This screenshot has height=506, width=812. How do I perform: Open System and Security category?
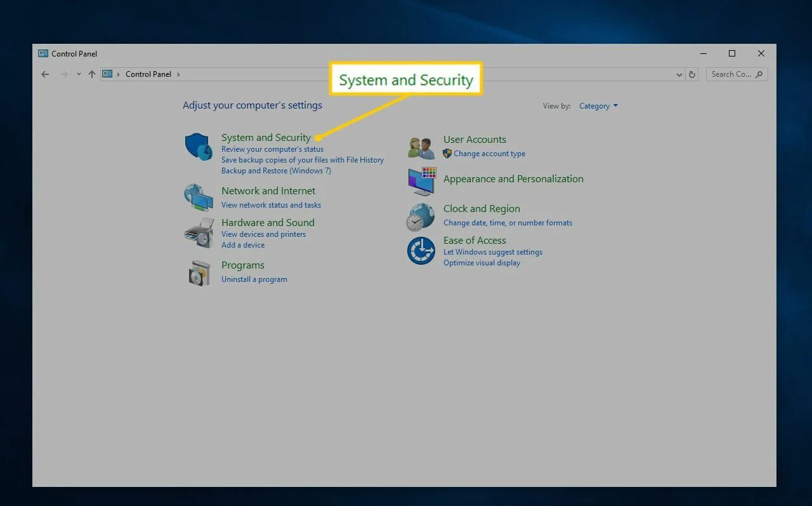point(266,138)
